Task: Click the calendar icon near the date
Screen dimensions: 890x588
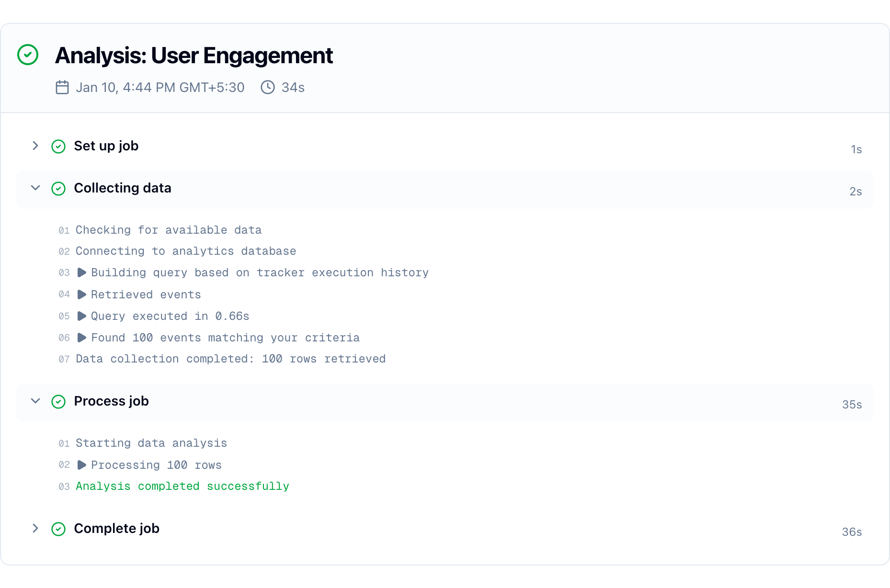Action: [x=62, y=87]
